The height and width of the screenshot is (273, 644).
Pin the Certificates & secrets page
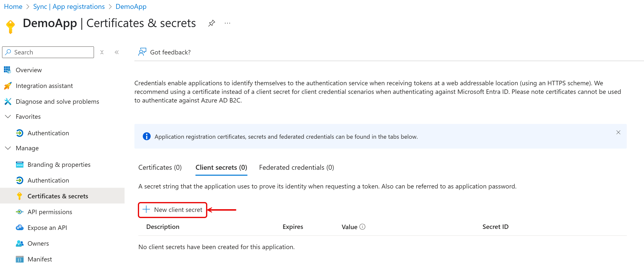211,23
